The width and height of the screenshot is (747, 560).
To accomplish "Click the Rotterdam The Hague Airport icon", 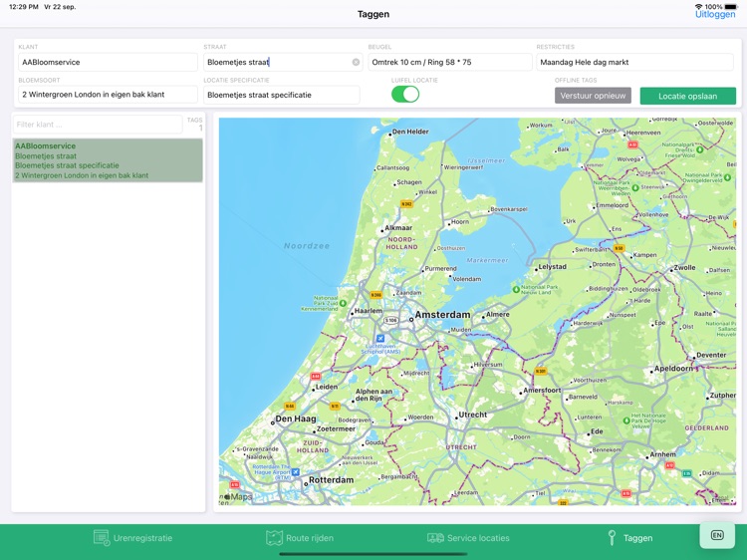I will 296,472.
